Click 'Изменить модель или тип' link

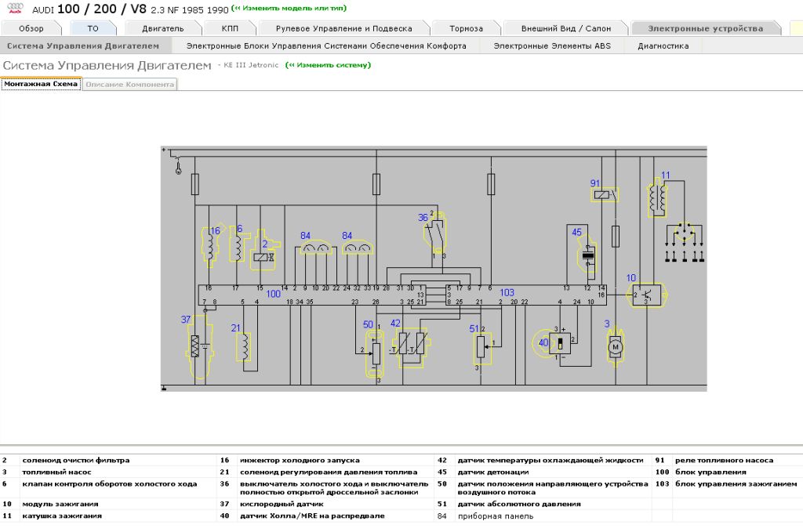[x=289, y=8]
